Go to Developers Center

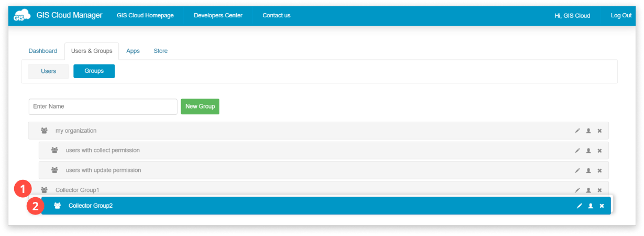(218, 16)
